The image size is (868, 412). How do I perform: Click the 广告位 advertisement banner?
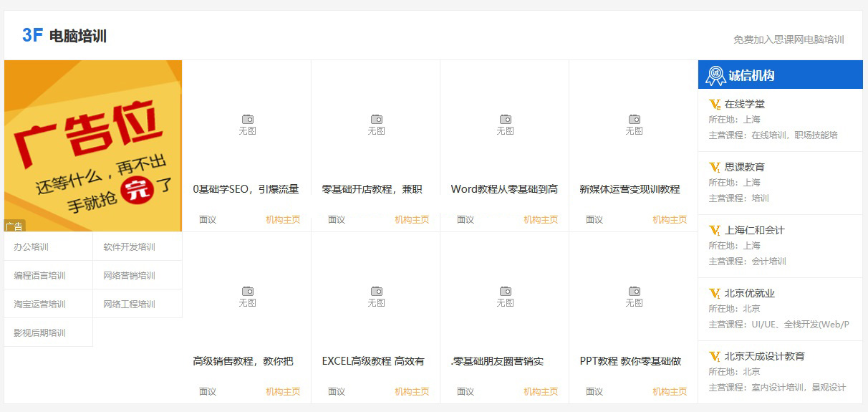click(x=93, y=145)
